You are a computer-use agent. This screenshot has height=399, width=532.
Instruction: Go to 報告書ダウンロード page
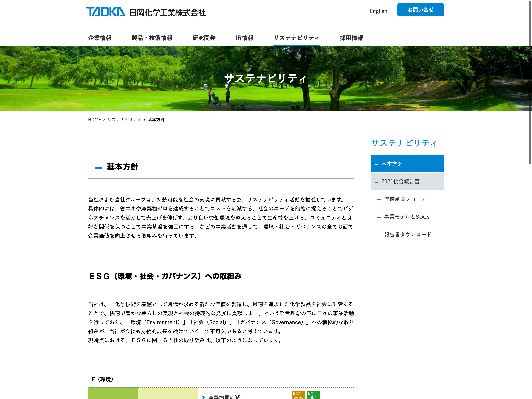coord(408,234)
